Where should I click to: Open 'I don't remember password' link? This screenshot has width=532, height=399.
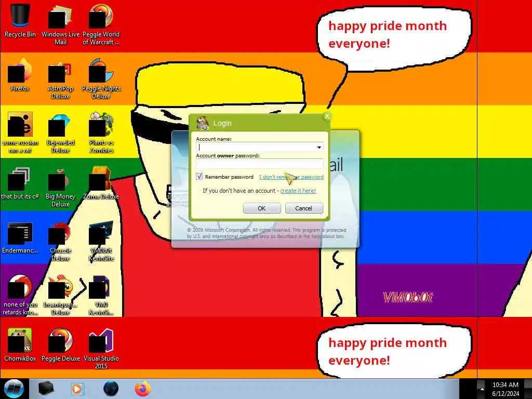pos(291,177)
